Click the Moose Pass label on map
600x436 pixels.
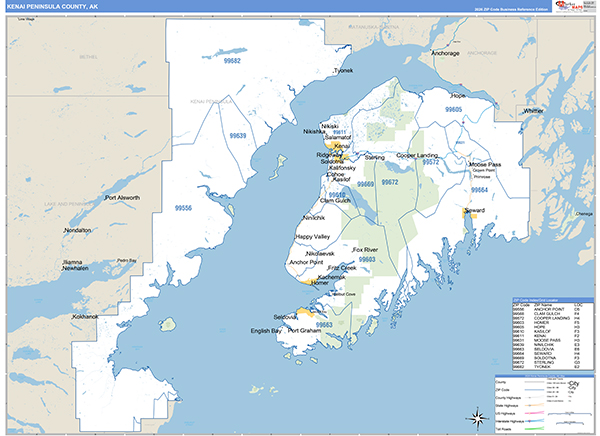(x=485, y=164)
